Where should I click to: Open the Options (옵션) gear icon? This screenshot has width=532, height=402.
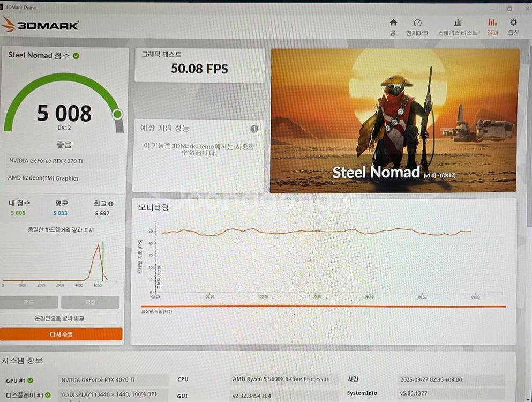513,23
